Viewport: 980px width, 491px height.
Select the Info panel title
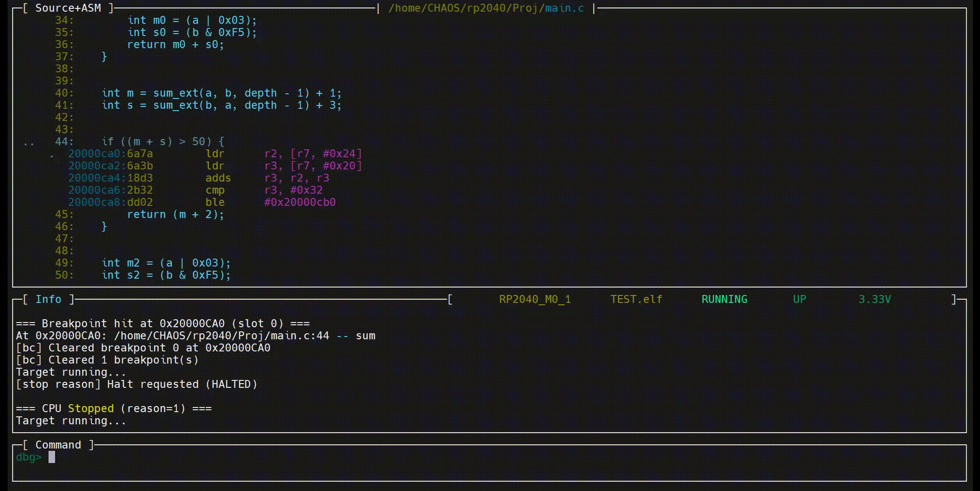[x=49, y=299]
